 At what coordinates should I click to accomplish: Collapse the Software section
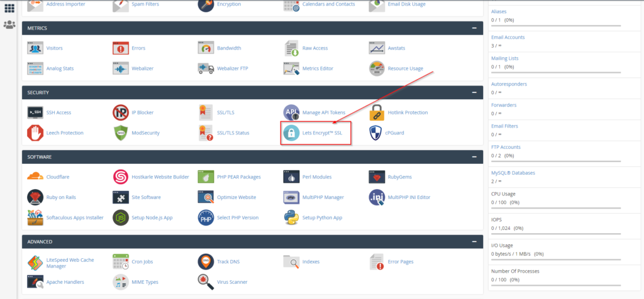(x=474, y=156)
